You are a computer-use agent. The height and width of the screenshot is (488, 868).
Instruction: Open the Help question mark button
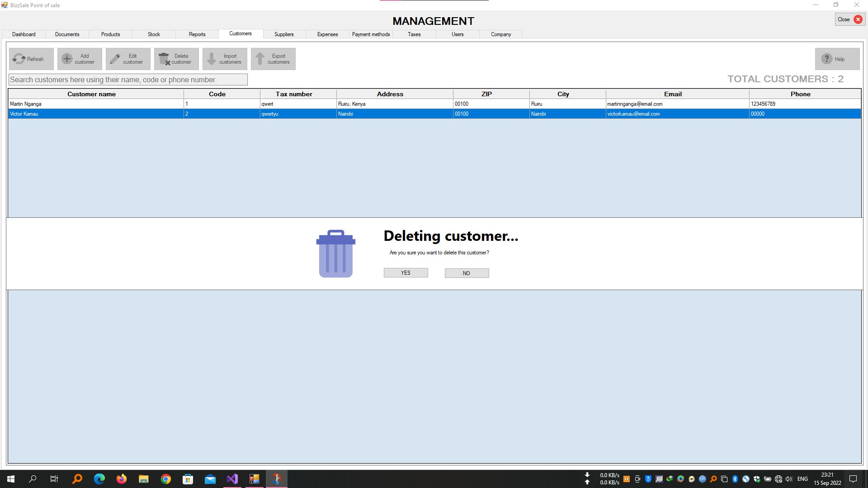point(837,59)
